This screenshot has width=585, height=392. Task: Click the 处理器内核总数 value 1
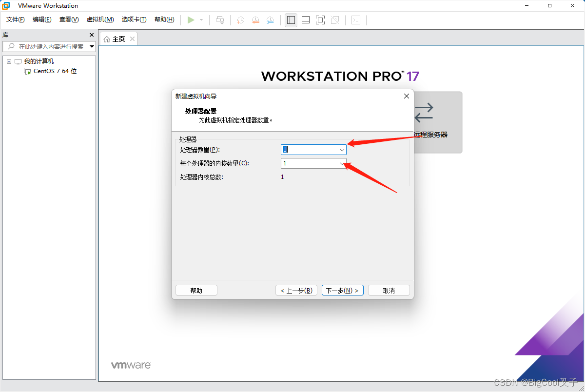pyautogui.click(x=282, y=177)
